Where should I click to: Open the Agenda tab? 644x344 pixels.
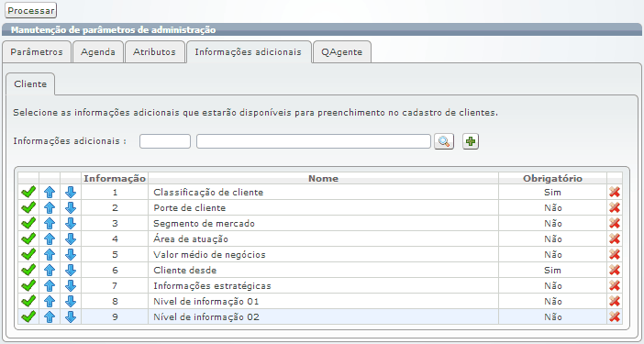pos(98,52)
